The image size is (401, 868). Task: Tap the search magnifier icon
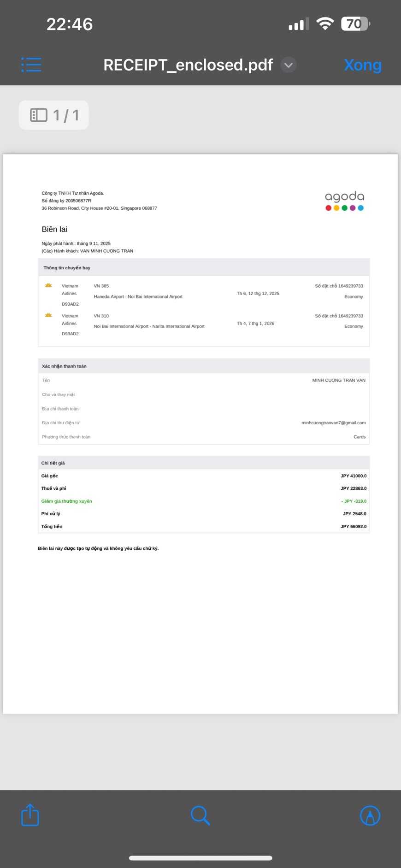[x=200, y=815]
